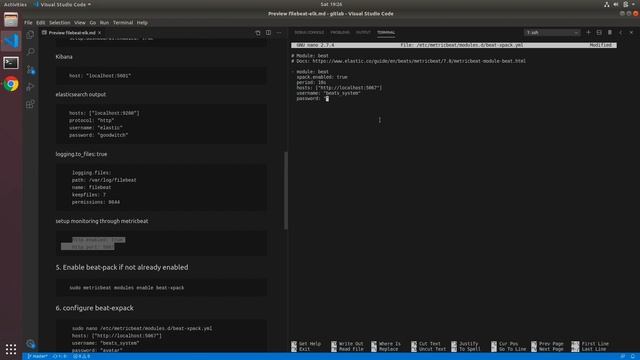Click the feedback icon in status bar

[622, 356]
